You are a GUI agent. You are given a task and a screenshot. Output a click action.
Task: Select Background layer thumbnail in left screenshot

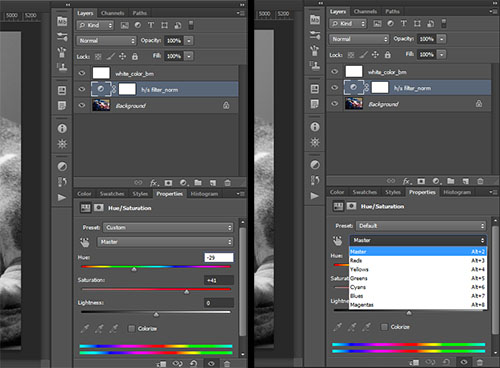(101, 105)
